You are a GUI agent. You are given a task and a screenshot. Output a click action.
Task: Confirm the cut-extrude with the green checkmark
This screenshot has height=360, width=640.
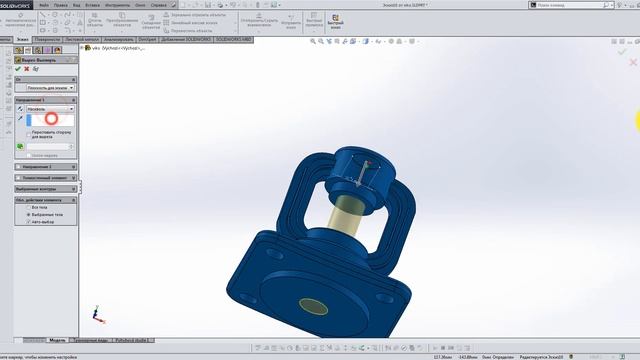click(x=18, y=69)
